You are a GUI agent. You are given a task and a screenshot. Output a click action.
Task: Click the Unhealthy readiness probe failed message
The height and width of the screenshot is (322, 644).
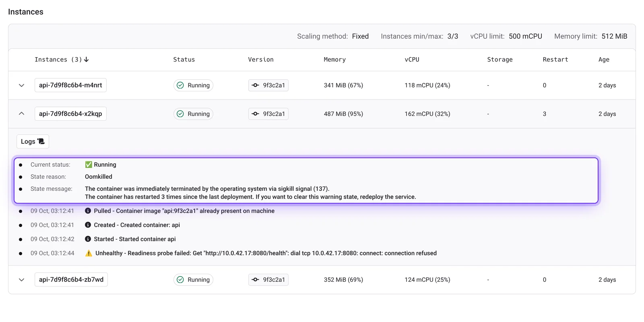click(x=266, y=253)
